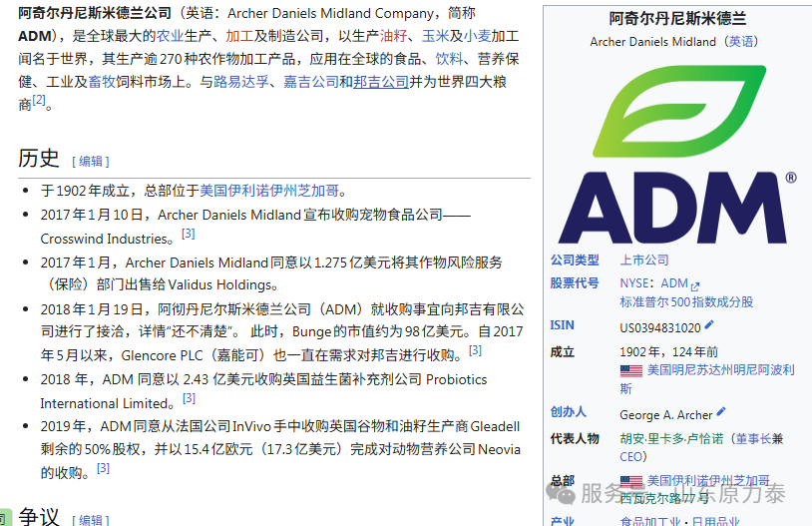The image size is (812, 526).
Task: Open the ADM external ticker link
Action: click(x=674, y=283)
